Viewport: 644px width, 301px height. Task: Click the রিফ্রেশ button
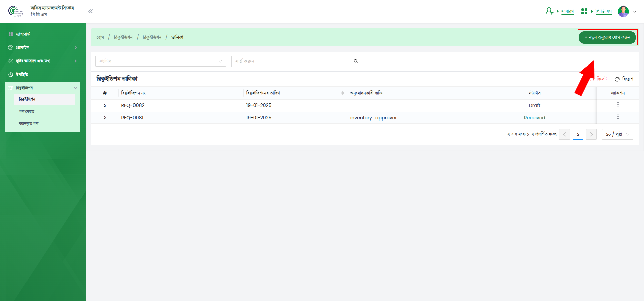pyautogui.click(x=624, y=79)
